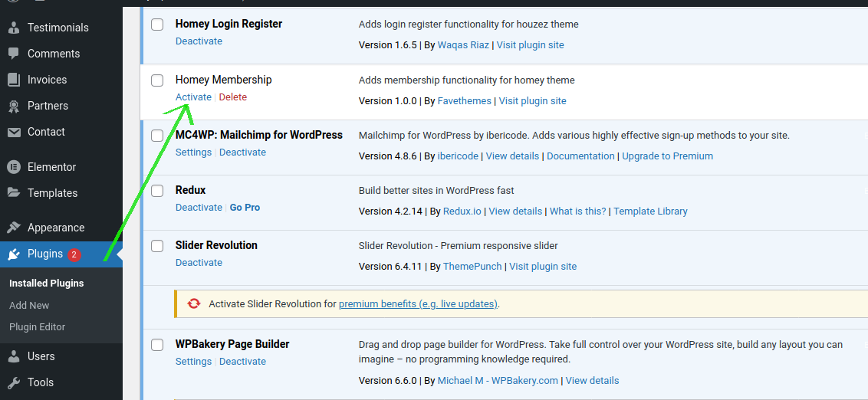Select Plugin Editor submenu item

(37, 327)
